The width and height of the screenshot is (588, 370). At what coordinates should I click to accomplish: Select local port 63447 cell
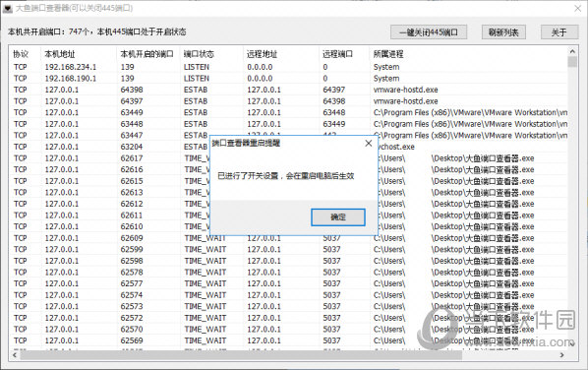coord(132,136)
